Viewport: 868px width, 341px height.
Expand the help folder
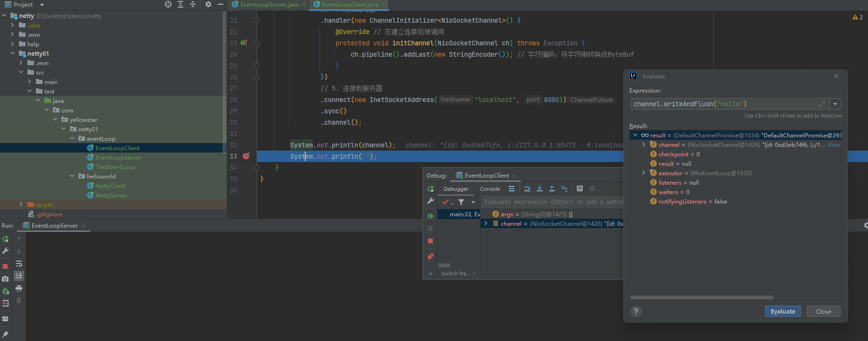click(12, 44)
